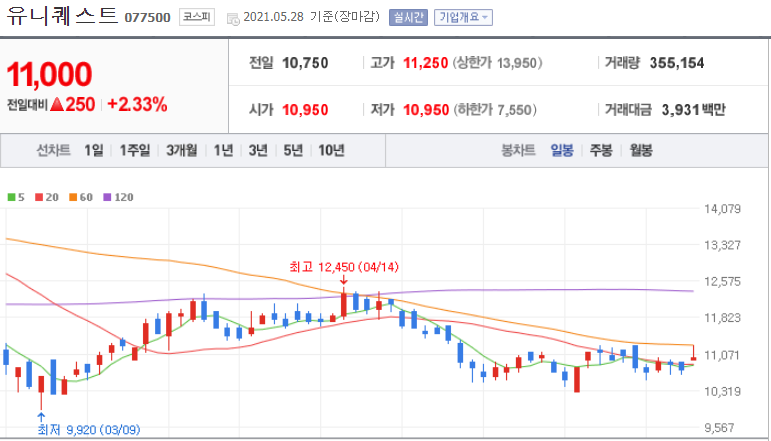The image size is (771, 441).
Task: Click the 시가 value 10,950
Action: pos(305,110)
